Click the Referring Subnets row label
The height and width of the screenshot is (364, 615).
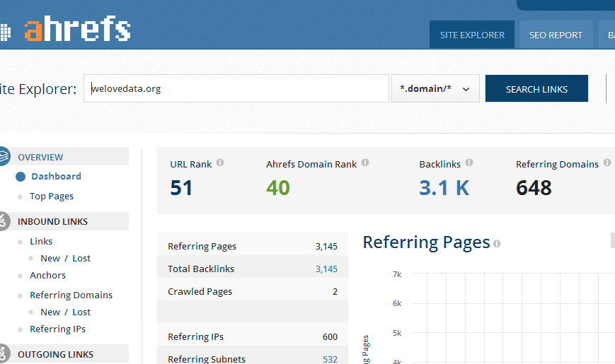pos(207,359)
